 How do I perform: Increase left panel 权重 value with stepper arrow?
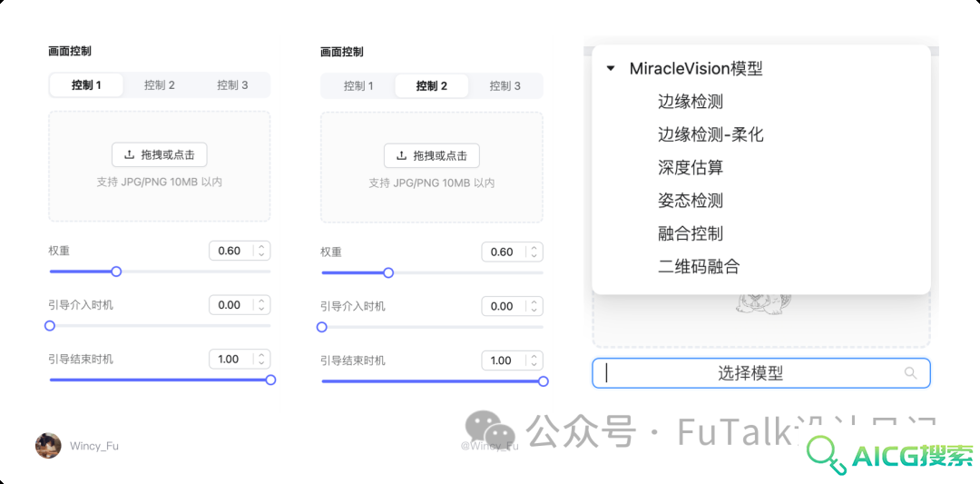pyautogui.click(x=261, y=247)
